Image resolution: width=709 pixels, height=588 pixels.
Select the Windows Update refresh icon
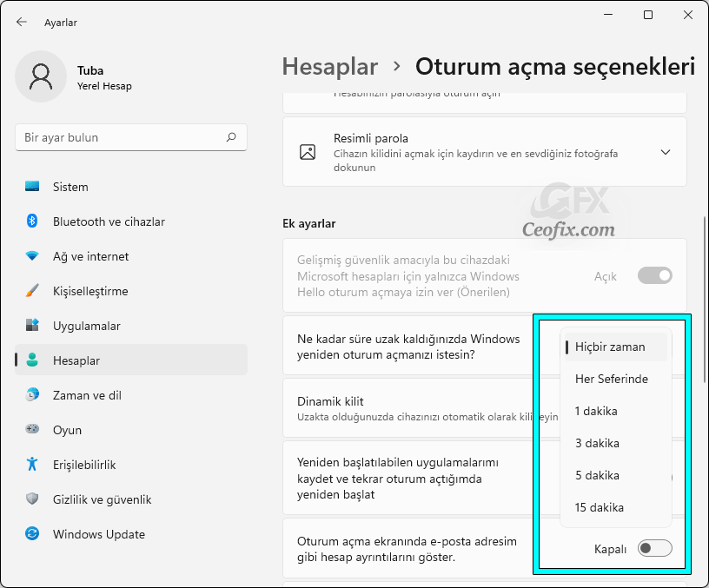32,534
